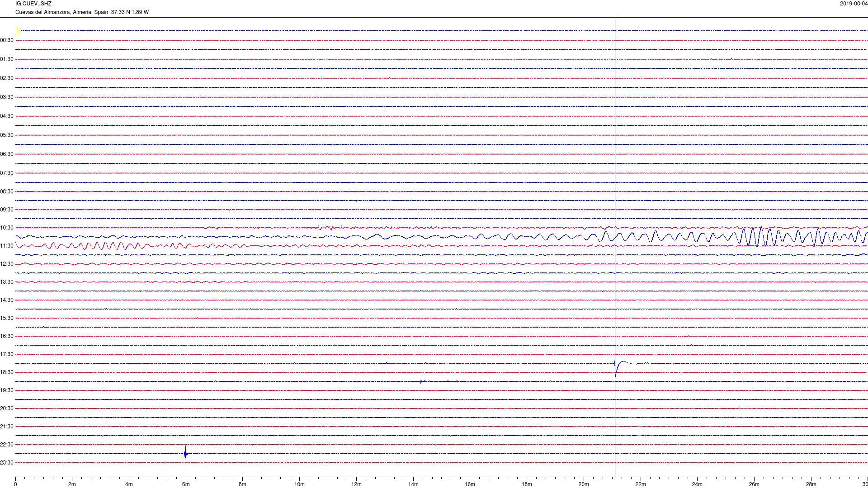
Task: Click the Cuevas del Almanzora location text
Action: tap(82, 12)
